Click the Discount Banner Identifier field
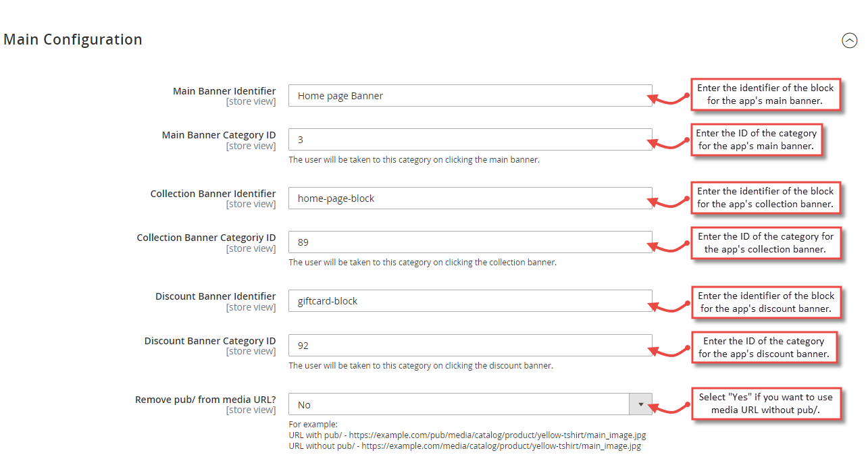The width and height of the screenshot is (868, 457). pyautogui.click(x=470, y=301)
